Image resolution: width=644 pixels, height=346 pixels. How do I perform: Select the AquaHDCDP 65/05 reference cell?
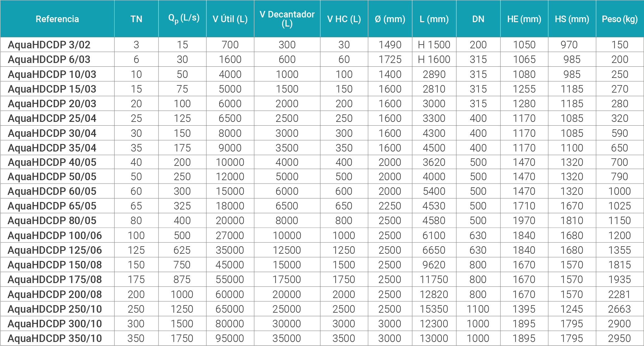52,206
